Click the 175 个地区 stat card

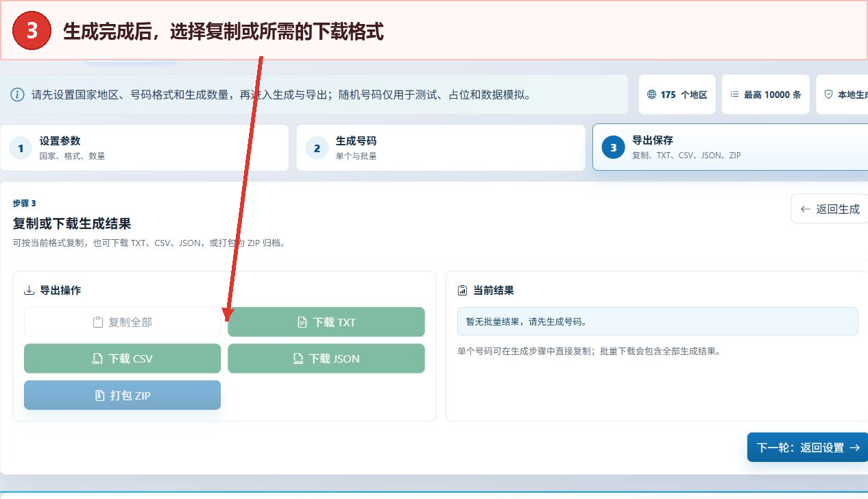click(677, 95)
